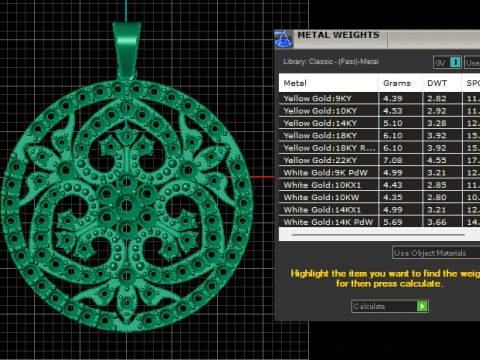Viewport: 480px width, 360px height.
Task: Click the 4.55 DWT value
Action: (x=437, y=160)
